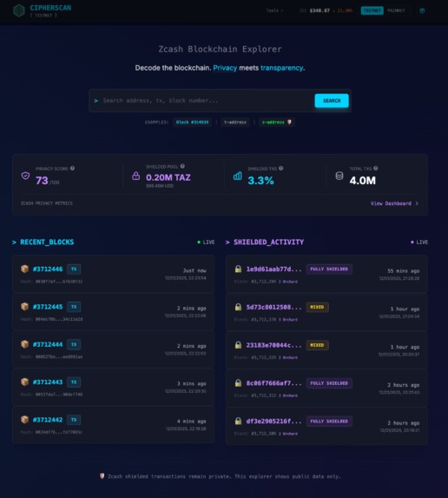Switch network to TESTNET

click(372, 10)
